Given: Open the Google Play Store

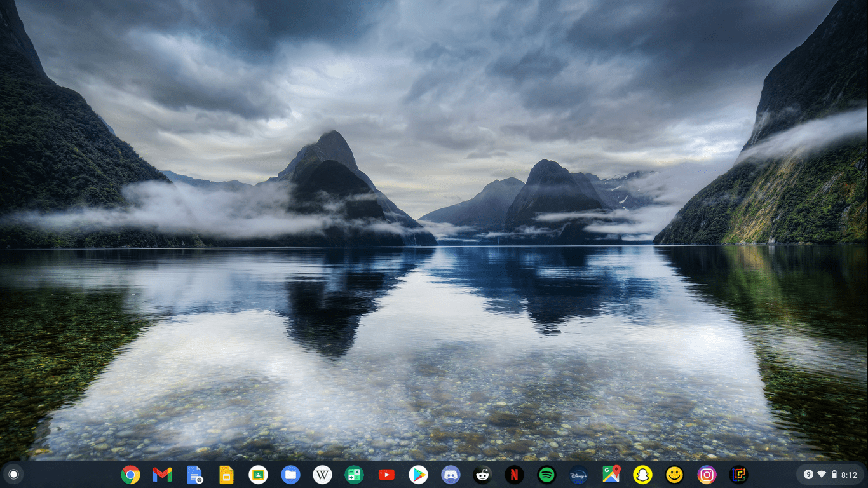Looking at the screenshot, I should [418, 475].
